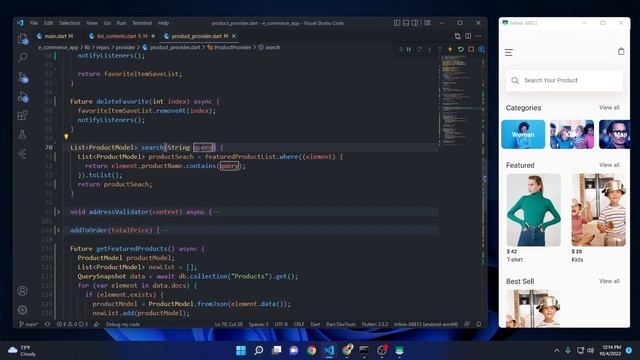Pause the debug session

(x=409, y=49)
